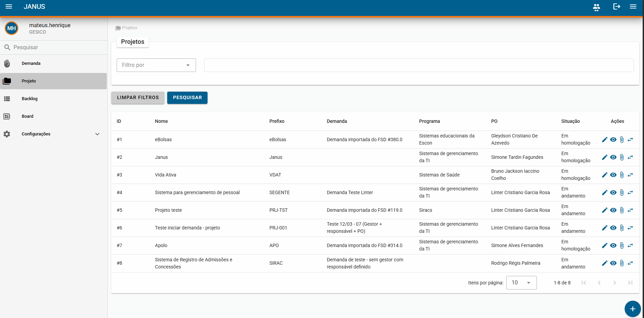Open the hamburger menu beside JANUS
Viewport: 644px width, 318px height.
pos(9,6)
